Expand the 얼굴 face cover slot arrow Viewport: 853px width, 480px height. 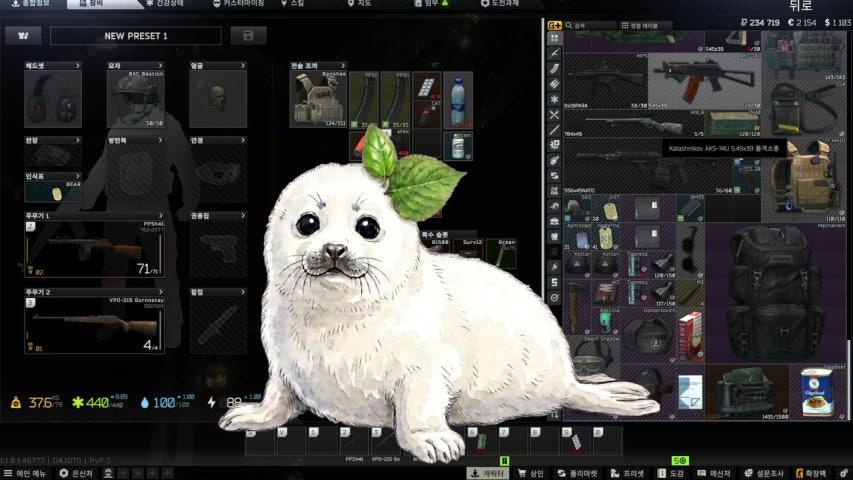[243, 65]
